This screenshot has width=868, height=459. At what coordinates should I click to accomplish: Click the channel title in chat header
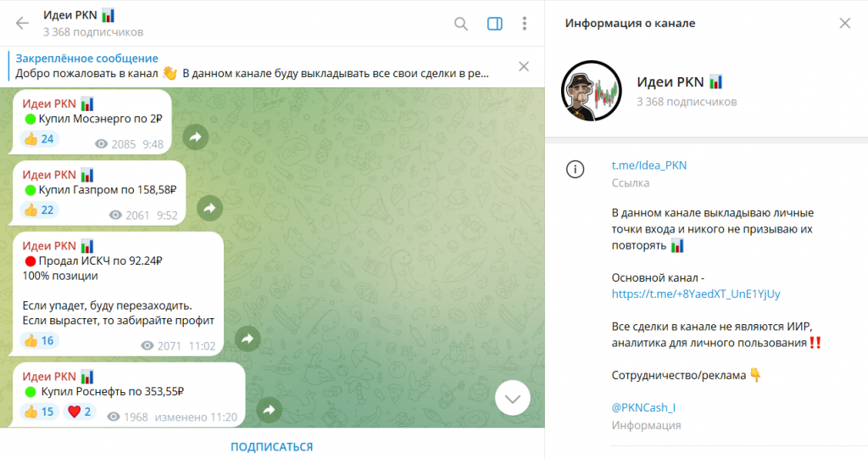point(79,15)
